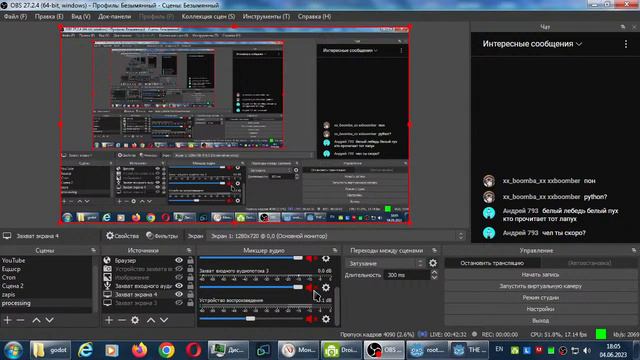Screen dimensions: 640x360
Task: Adjust Захват входного аудиопотока 3 volume slider
Action: 251,287
